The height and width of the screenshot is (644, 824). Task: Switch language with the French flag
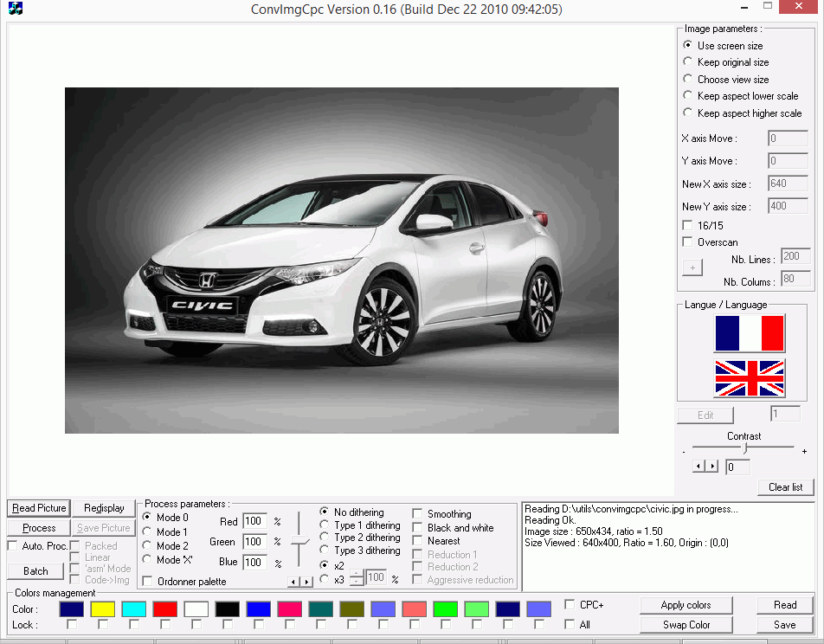(750, 333)
